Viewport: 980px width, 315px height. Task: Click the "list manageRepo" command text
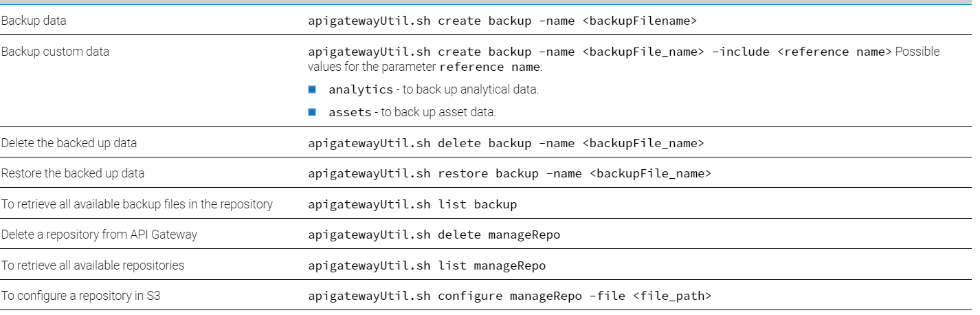[427, 265]
